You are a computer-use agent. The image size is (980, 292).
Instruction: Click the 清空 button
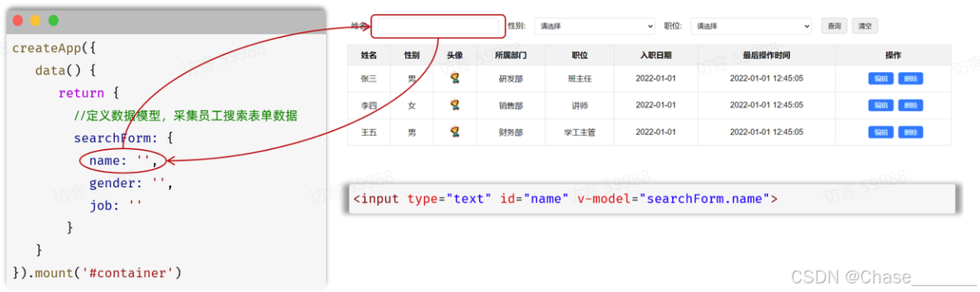pyautogui.click(x=865, y=26)
